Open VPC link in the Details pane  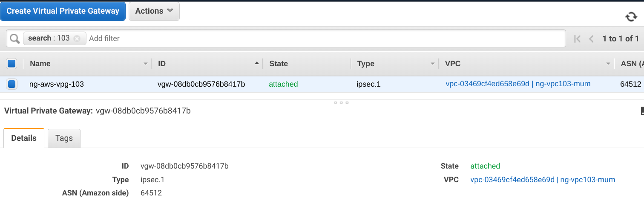pyautogui.click(x=543, y=180)
